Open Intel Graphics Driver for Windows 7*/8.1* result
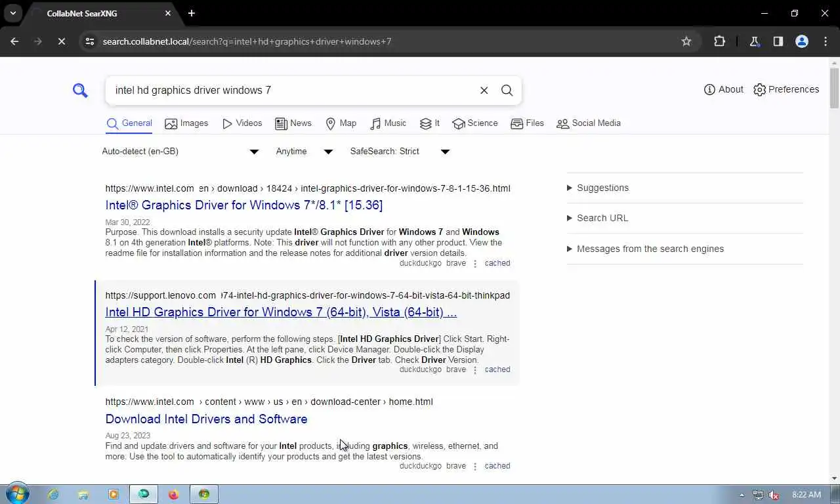 pyautogui.click(x=244, y=205)
